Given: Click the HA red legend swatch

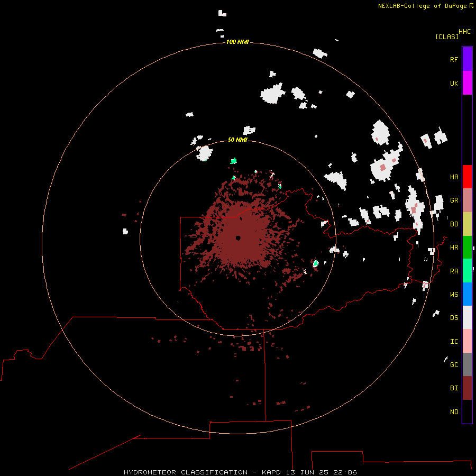Looking at the screenshot, I should (467, 177).
